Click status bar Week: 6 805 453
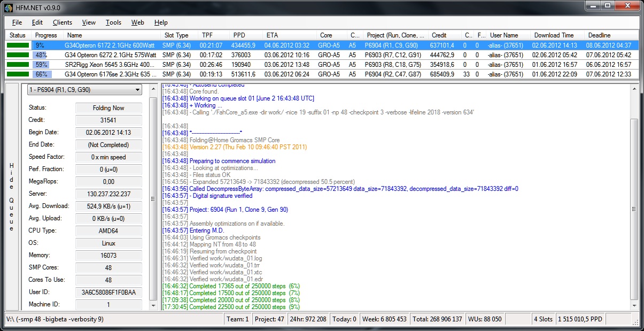644x331 pixels. click(x=384, y=319)
